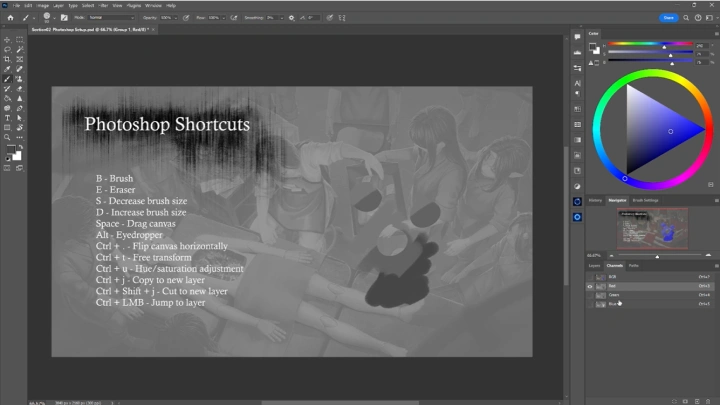
Task: Select the Eraser tool
Action: [x=20, y=89]
